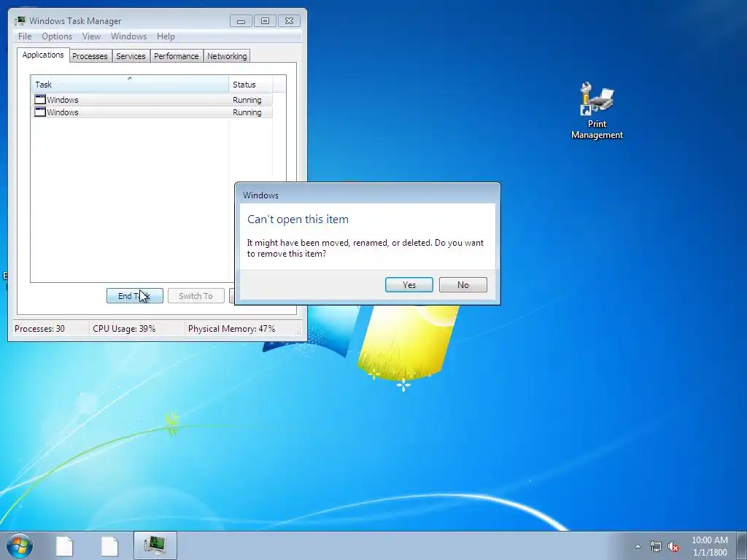Click the CPU Usage: 39% status entry
The width and height of the screenshot is (747, 560).
click(x=124, y=329)
